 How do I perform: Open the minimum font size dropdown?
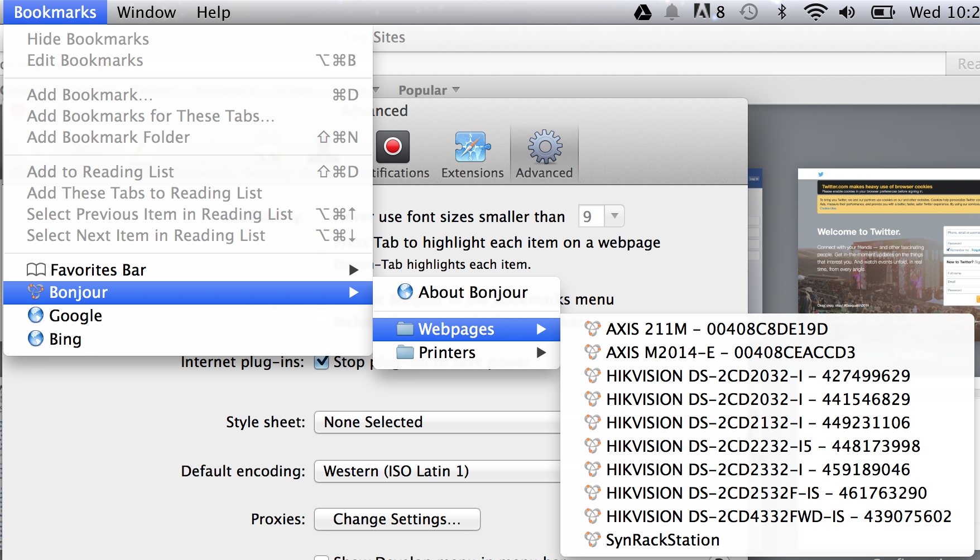coord(601,216)
